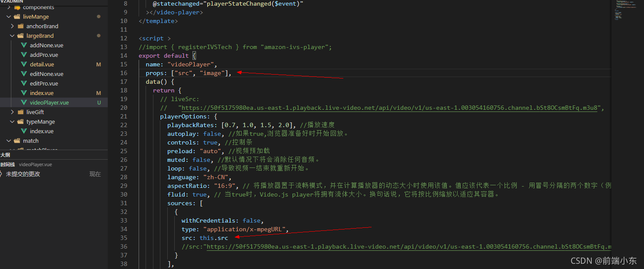
Task: Click the folder icon of match
Action: point(17,141)
